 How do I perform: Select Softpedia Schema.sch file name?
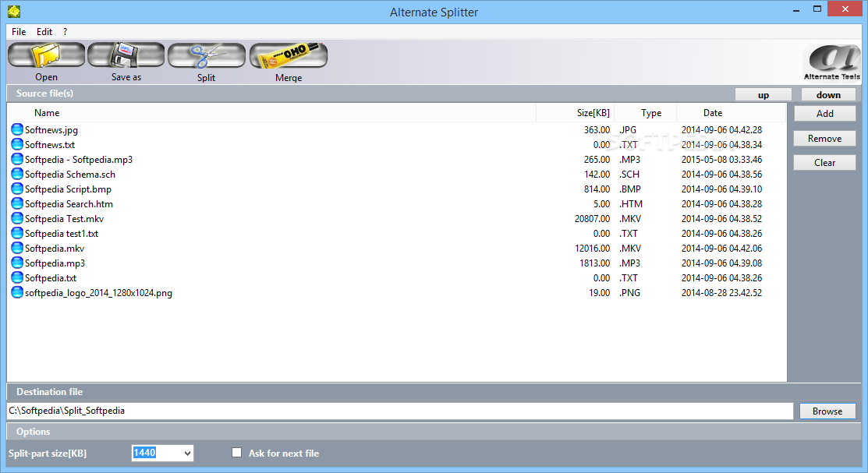click(70, 175)
